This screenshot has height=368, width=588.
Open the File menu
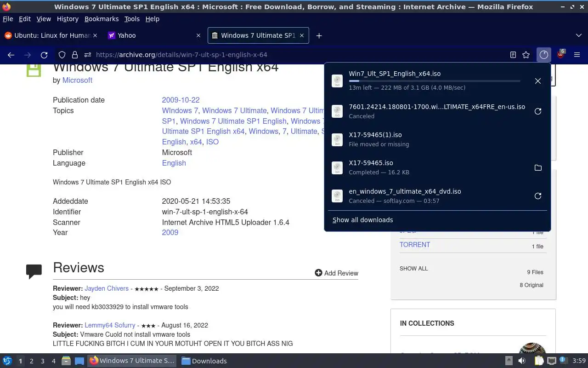[x=8, y=19]
